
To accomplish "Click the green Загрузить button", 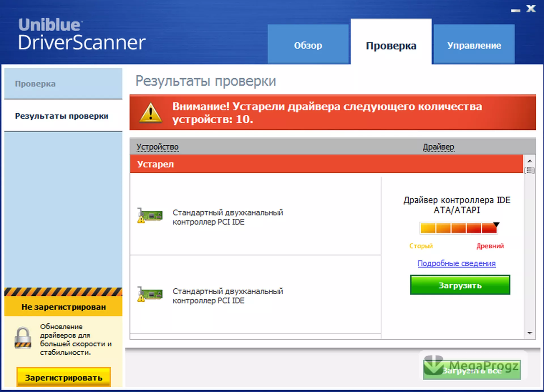I will coord(460,285).
